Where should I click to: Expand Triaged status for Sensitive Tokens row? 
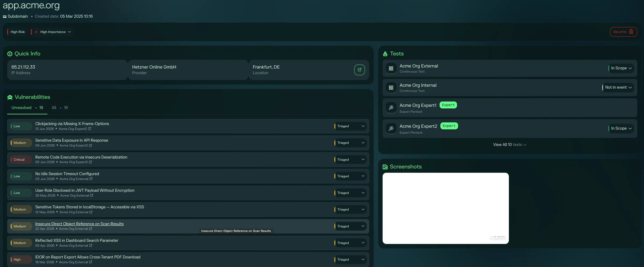350,209
